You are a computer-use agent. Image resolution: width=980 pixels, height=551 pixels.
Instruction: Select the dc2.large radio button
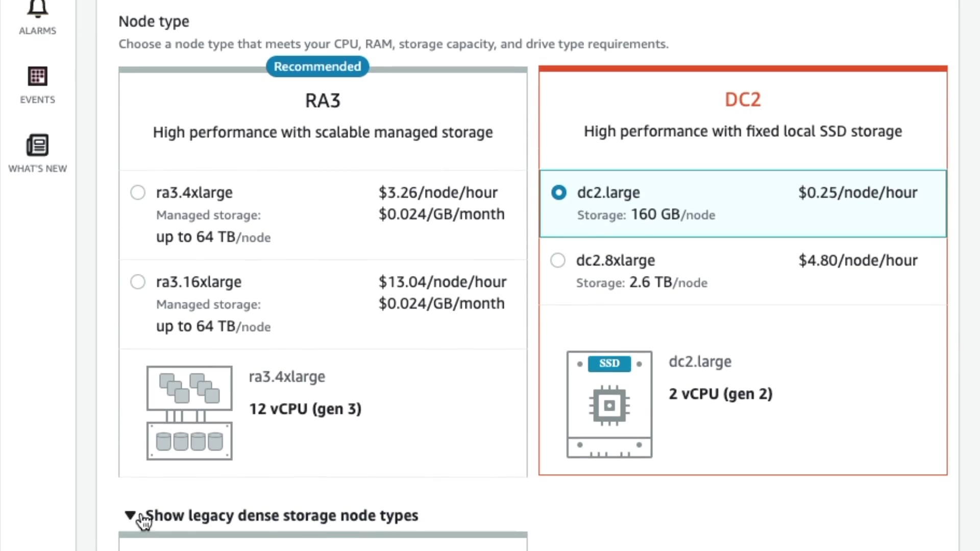(x=559, y=192)
